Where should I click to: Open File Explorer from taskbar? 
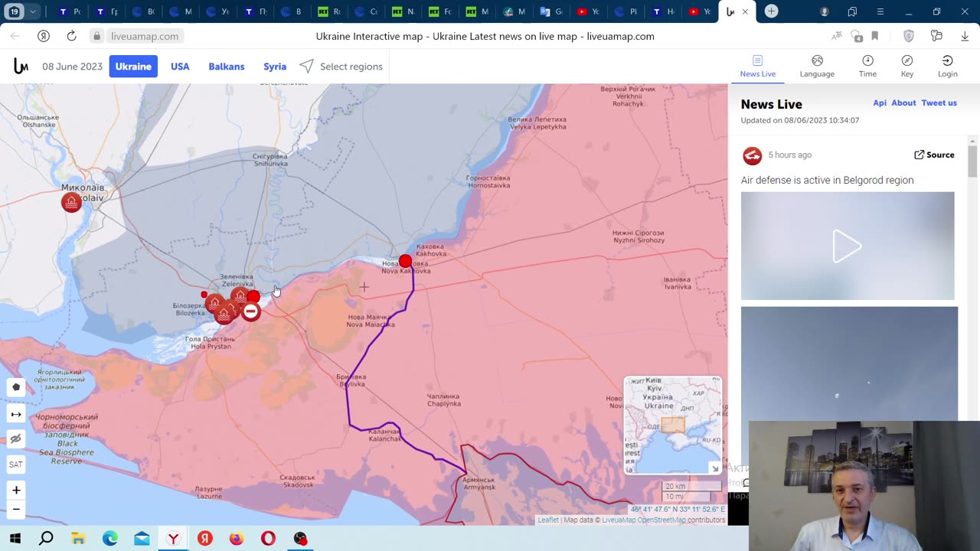[x=78, y=539]
